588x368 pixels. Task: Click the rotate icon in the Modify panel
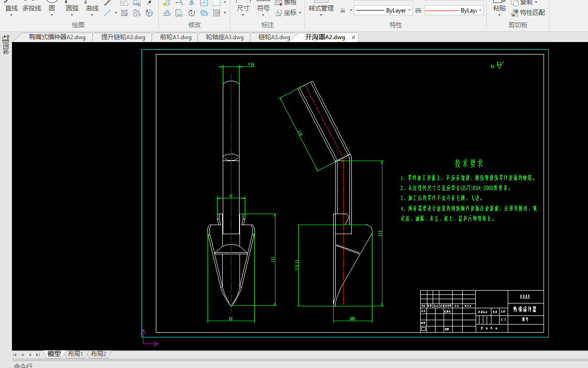point(192,13)
